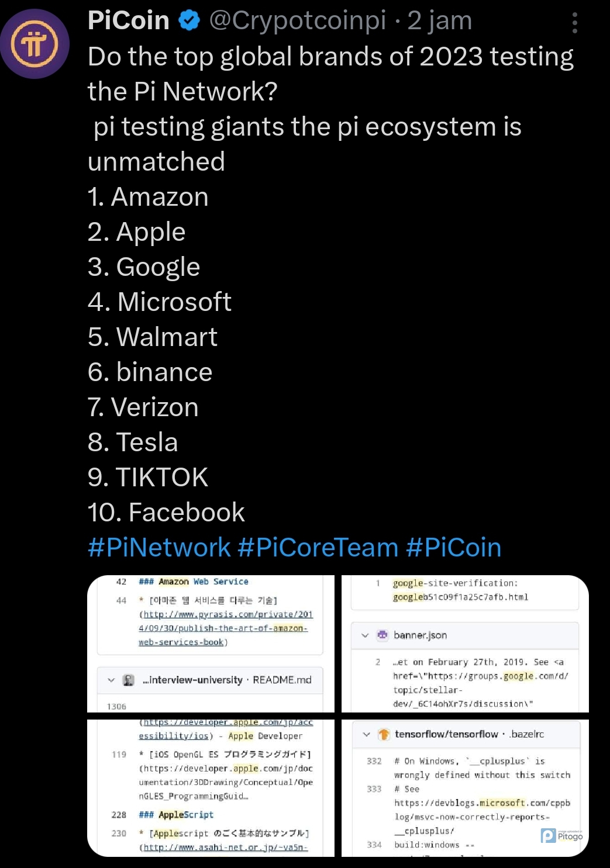Viewport: 610px width, 868px height.
Task: Collapse the interview-university README.md section
Action: pos(111,680)
